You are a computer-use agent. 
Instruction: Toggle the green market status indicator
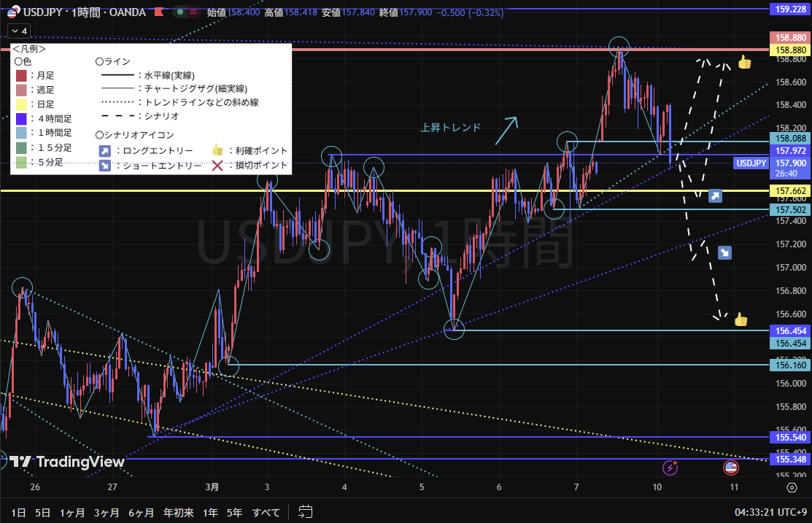coord(180,12)
